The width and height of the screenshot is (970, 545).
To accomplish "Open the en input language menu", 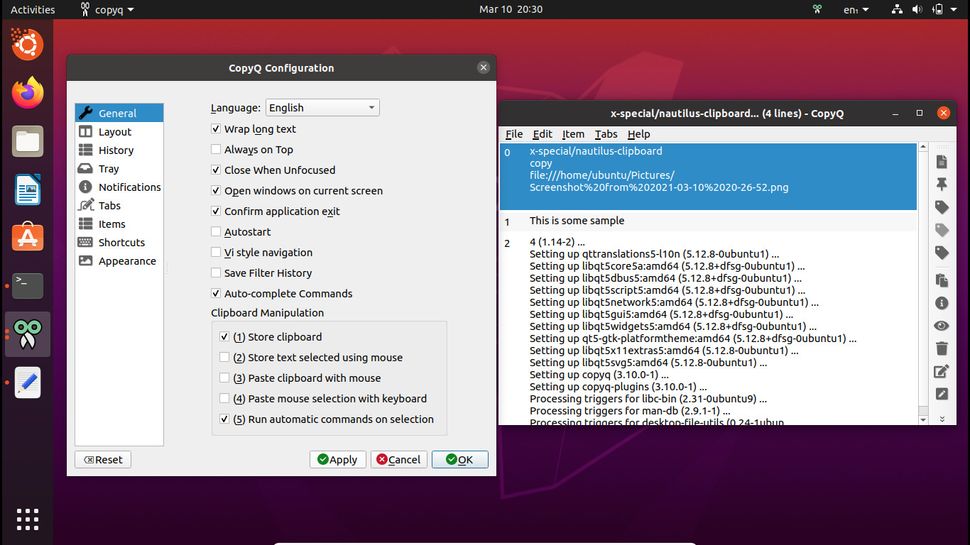I will (856, 9).
